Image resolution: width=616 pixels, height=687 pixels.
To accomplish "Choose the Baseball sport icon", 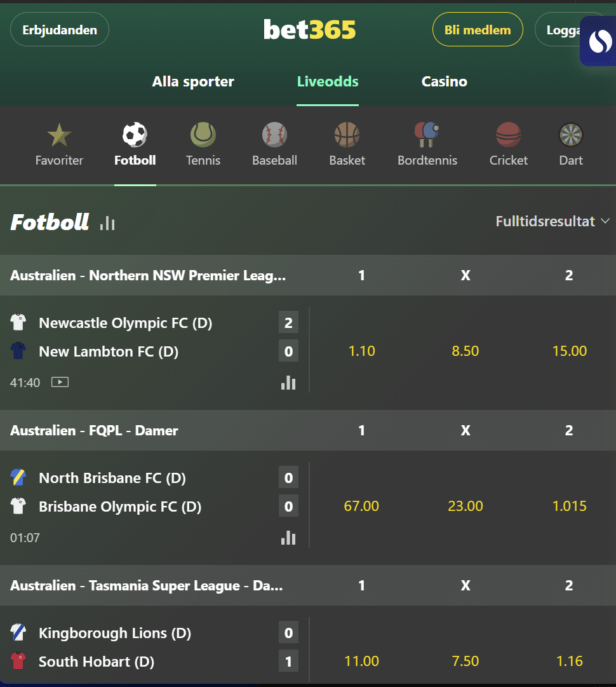I will 274,135.
